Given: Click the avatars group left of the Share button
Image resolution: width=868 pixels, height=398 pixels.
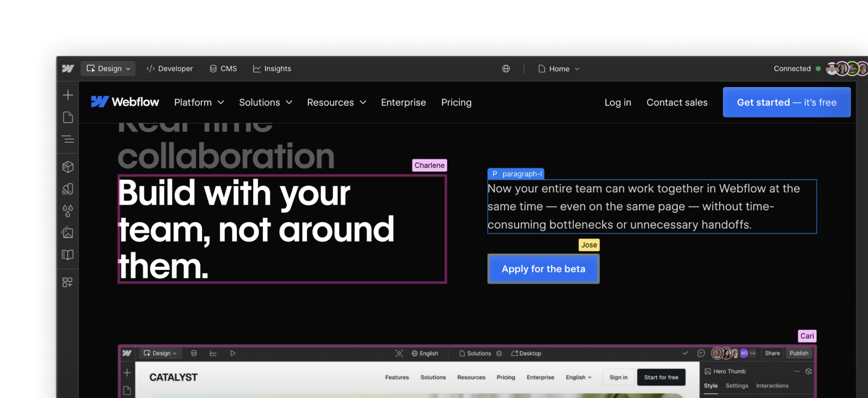Looking at the screenshot, I should [733, 353].
